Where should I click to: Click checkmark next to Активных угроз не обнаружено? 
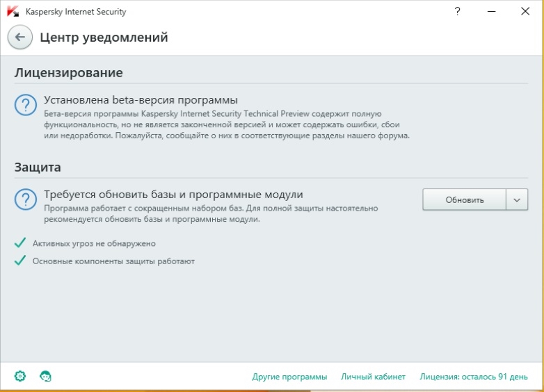(20, 243)
